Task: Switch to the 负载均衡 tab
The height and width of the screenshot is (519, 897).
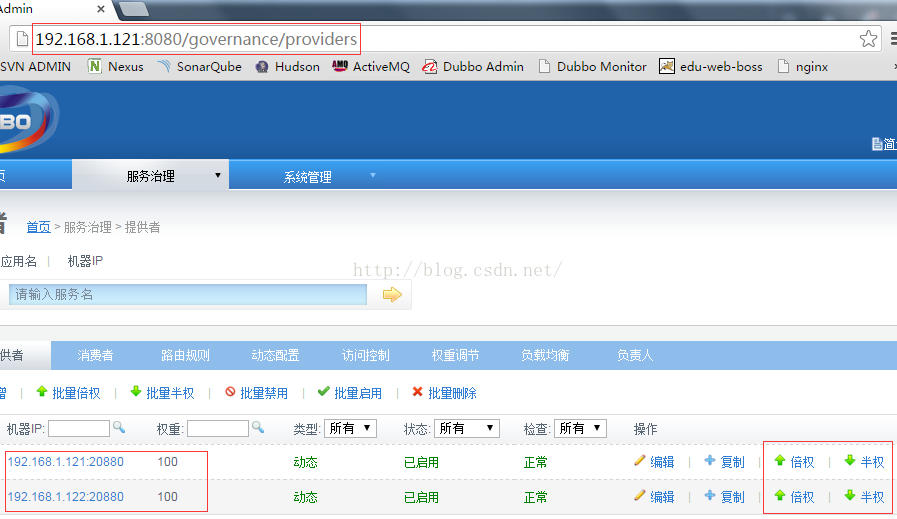Action: click(545, 355)
